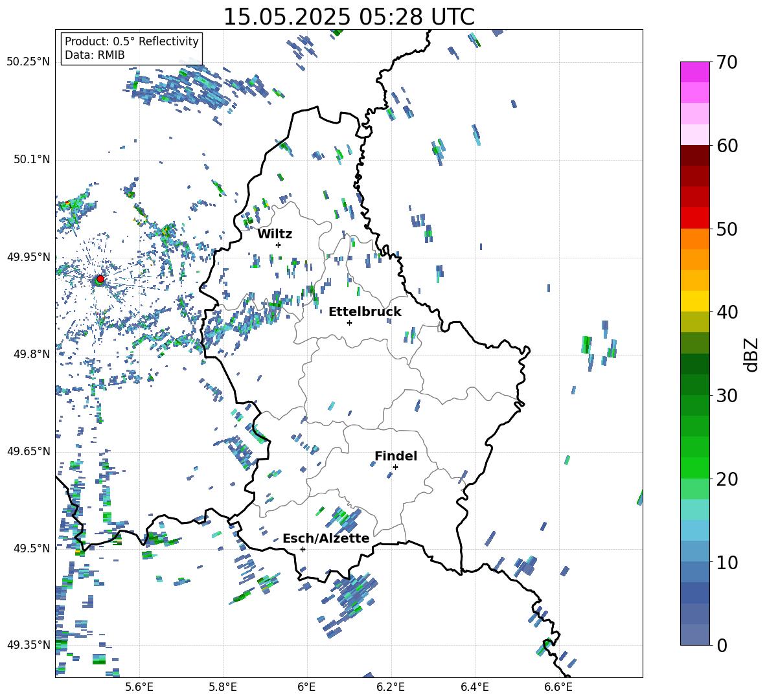Click the Wiltz location cross marker

279,245
